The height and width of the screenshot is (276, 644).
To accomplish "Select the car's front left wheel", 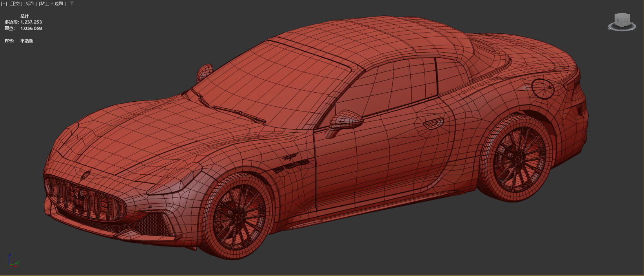I will (237, 216).
